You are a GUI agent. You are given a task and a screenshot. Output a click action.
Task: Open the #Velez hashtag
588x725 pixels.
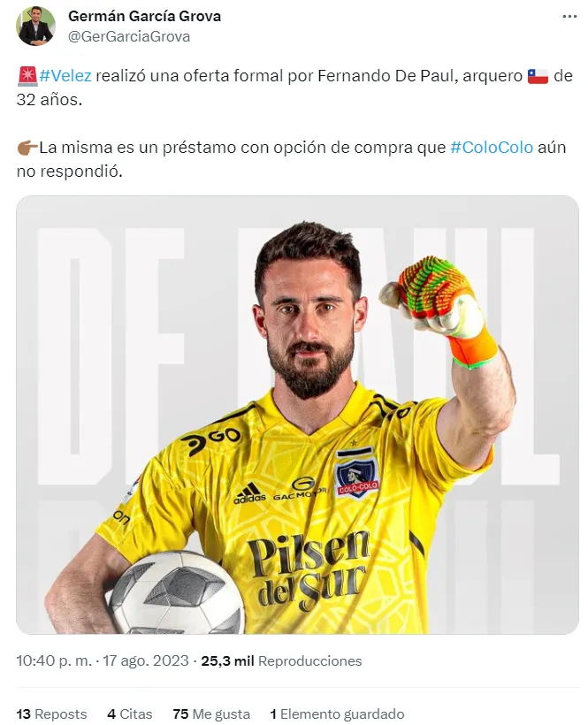point(65,75)
